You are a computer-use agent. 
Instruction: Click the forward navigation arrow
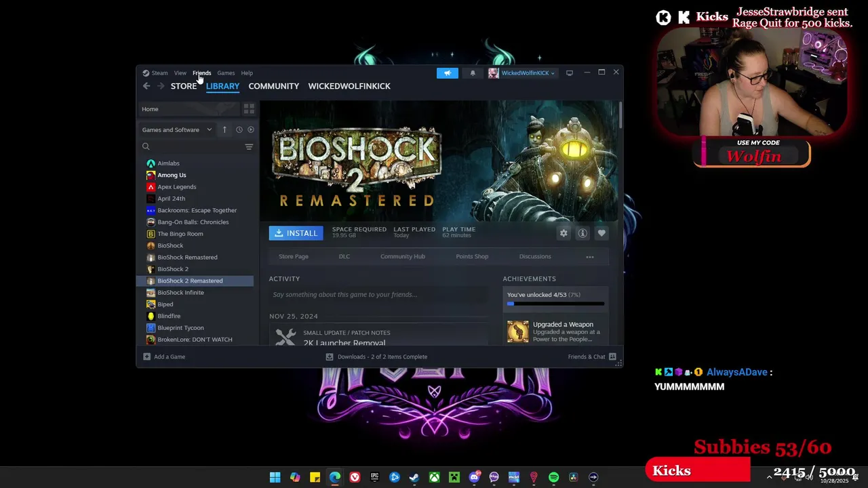(161, 86)
